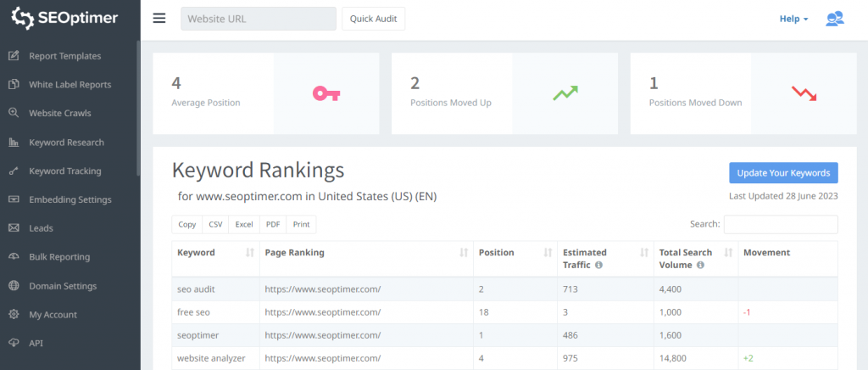Expand the Help dropdown
This screenshot has height=370, width=868.
[x=793, y=19]
